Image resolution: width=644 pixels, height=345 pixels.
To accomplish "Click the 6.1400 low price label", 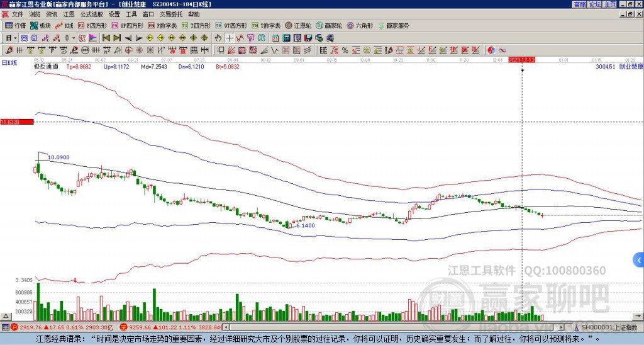I will pos(305,225).
